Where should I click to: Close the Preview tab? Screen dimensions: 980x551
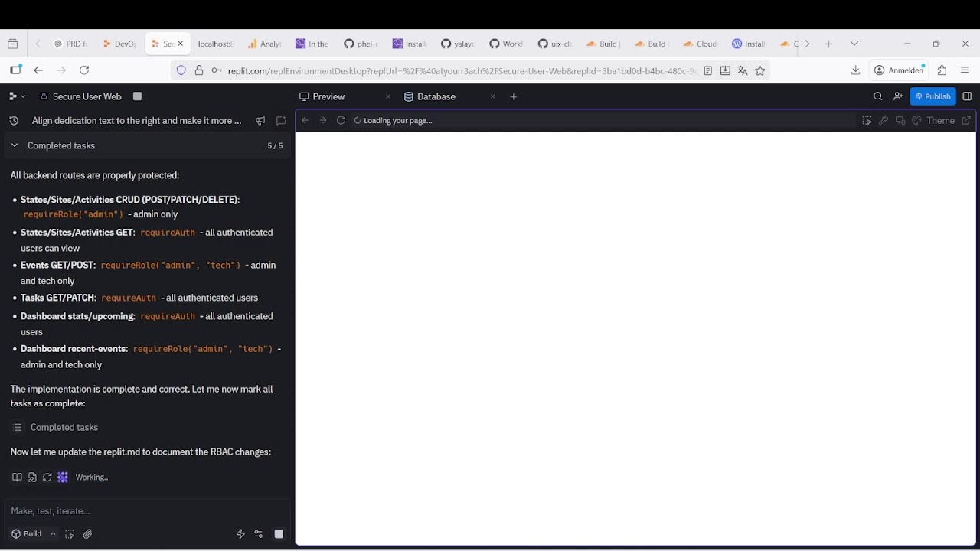coord(388,96)
